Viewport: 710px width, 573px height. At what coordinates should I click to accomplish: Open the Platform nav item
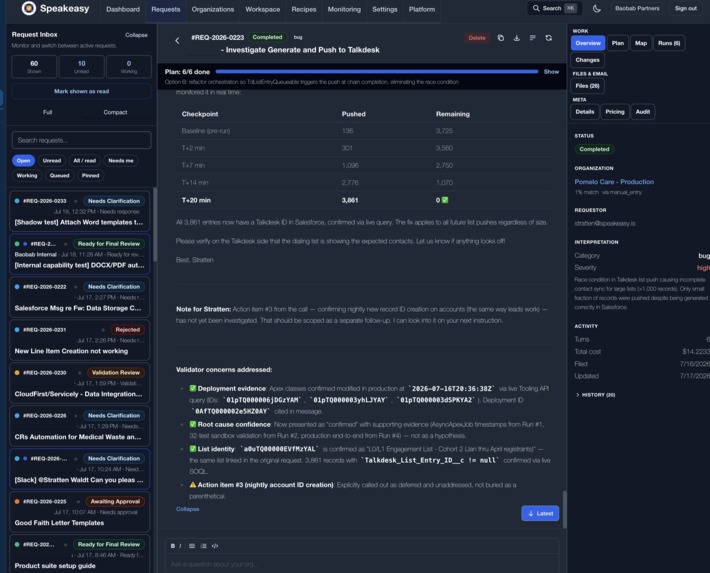[422, 9]
